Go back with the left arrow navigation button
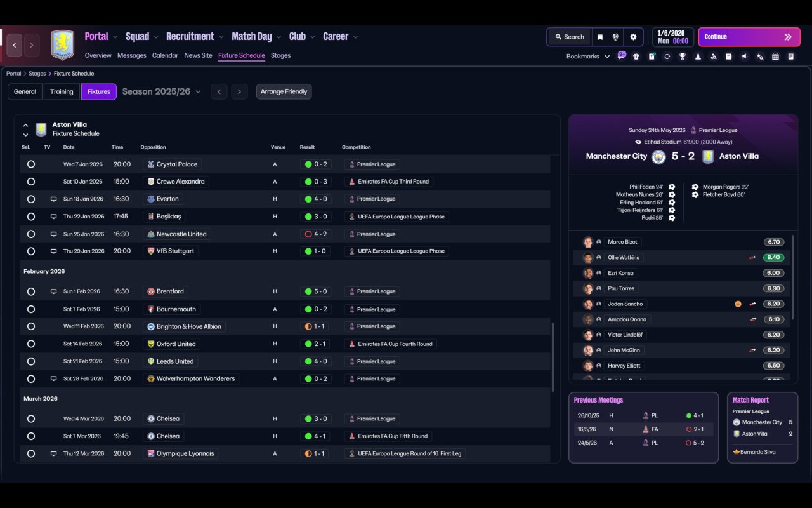The height and width of the screenshot is (508, 812). [x=15, y=45]
